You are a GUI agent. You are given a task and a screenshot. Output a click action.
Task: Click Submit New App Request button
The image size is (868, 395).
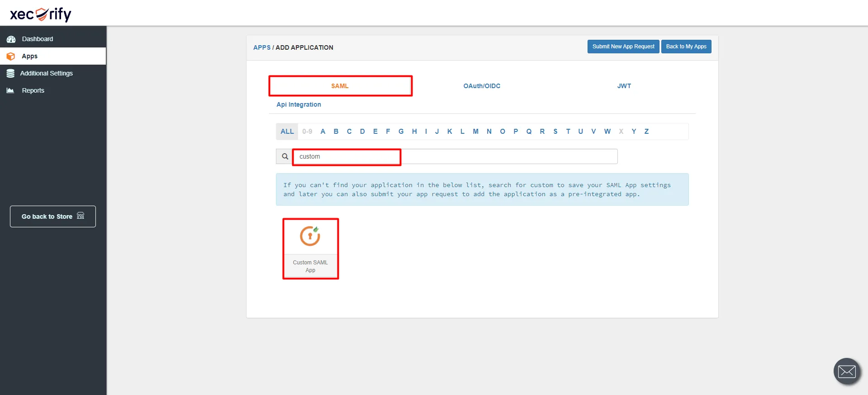coord(623,47)
